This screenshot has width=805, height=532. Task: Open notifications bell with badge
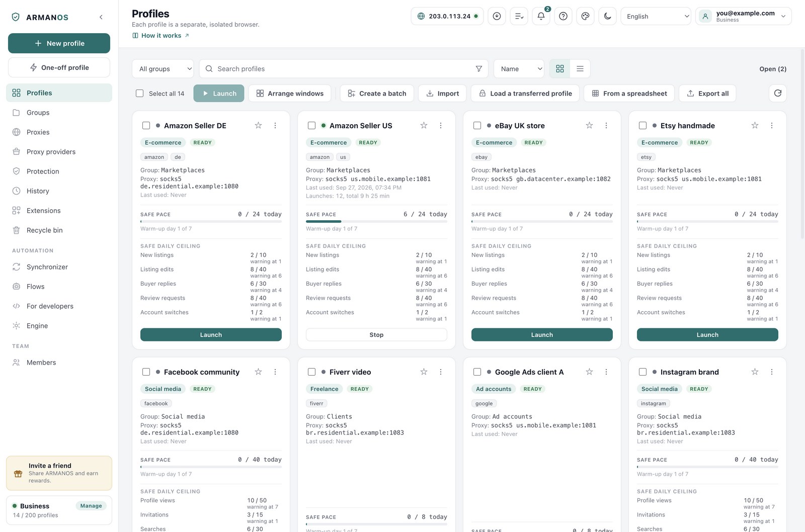(541, 16)
